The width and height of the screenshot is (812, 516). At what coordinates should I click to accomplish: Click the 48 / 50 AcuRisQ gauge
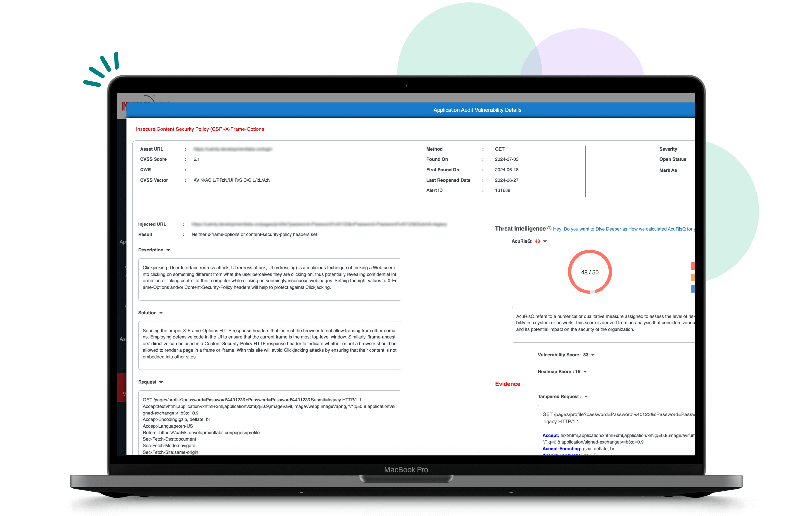pos(590,272)
